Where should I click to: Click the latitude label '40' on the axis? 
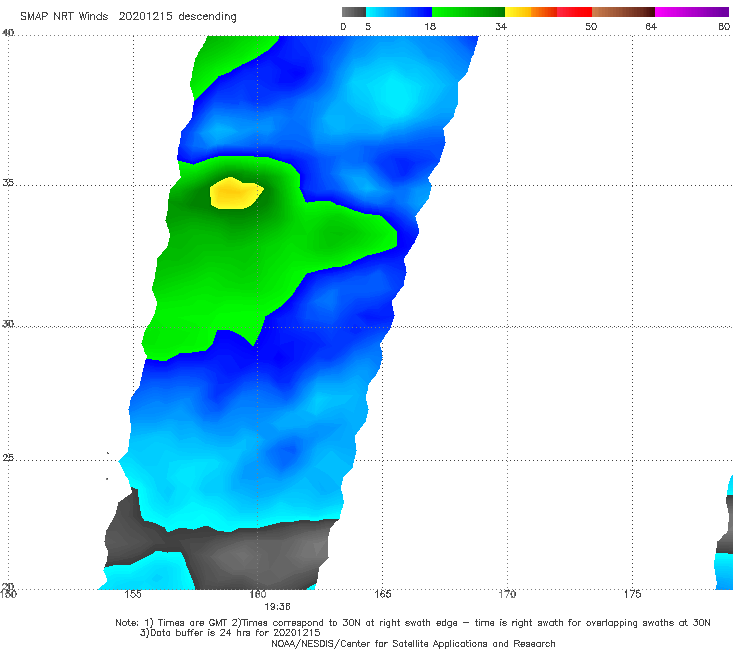click(x=8, y=33)
